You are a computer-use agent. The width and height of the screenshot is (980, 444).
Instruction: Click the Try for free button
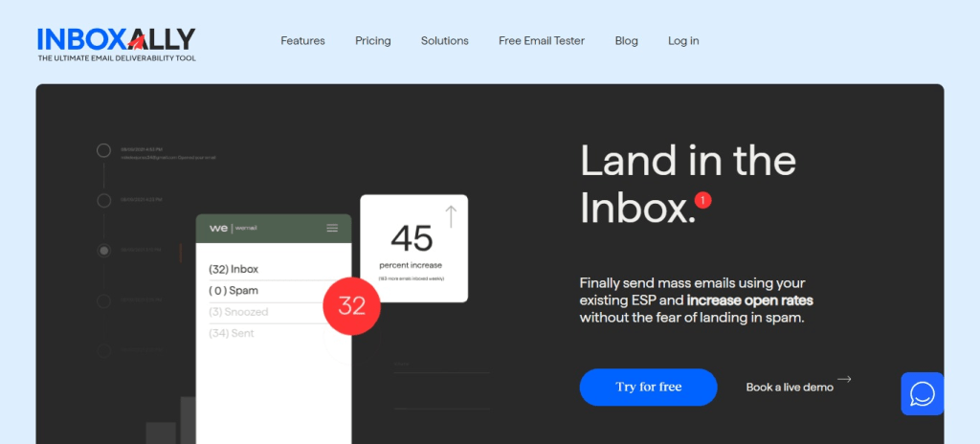[648, 388]
